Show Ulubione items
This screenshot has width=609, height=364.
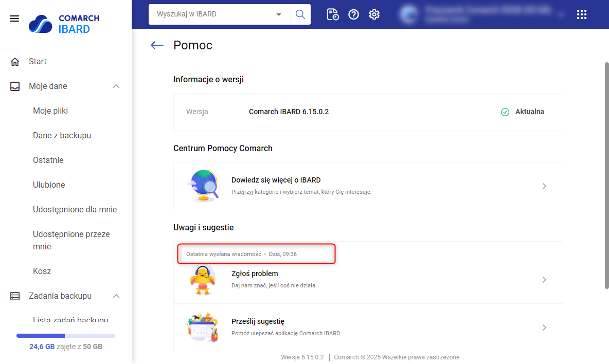coord(49,185)
